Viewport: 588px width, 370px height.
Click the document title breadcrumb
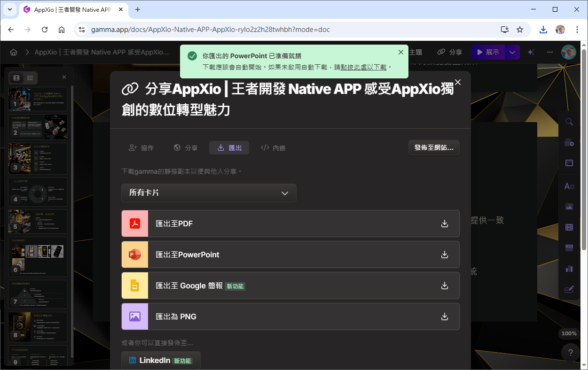(x=102, y=52)
